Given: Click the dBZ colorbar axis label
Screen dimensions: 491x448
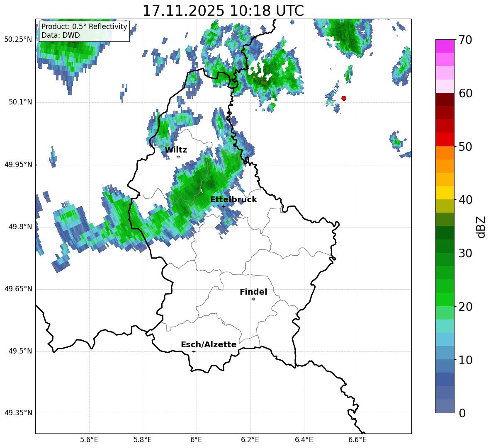Looking at the screenshot, I should click(x=481, y=227).
